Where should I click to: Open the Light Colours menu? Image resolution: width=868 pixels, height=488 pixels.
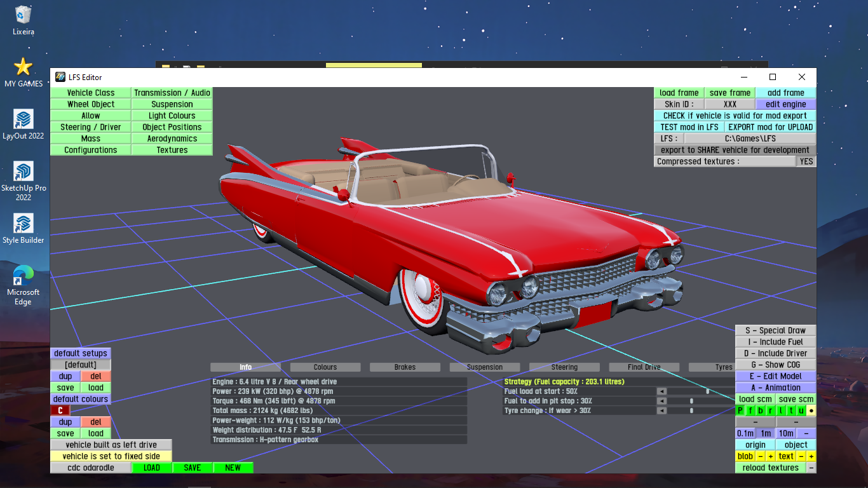tap(172, 116)
